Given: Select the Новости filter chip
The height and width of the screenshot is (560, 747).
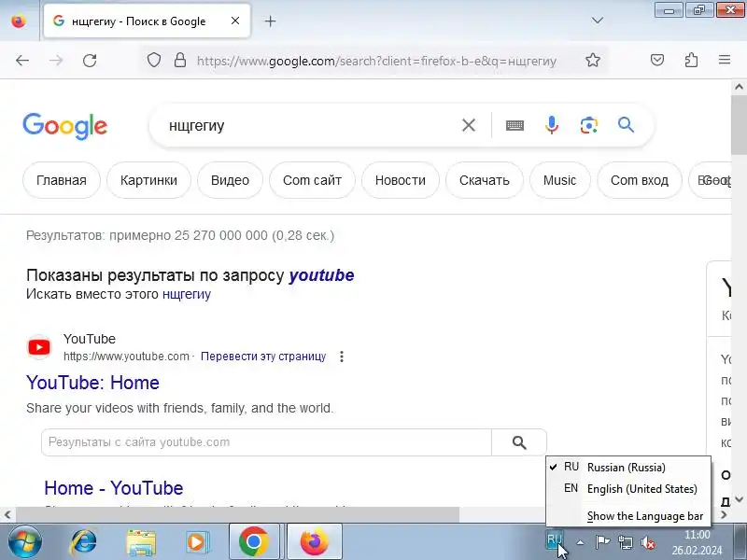Looking at the screenshot, I should (401, 180).
